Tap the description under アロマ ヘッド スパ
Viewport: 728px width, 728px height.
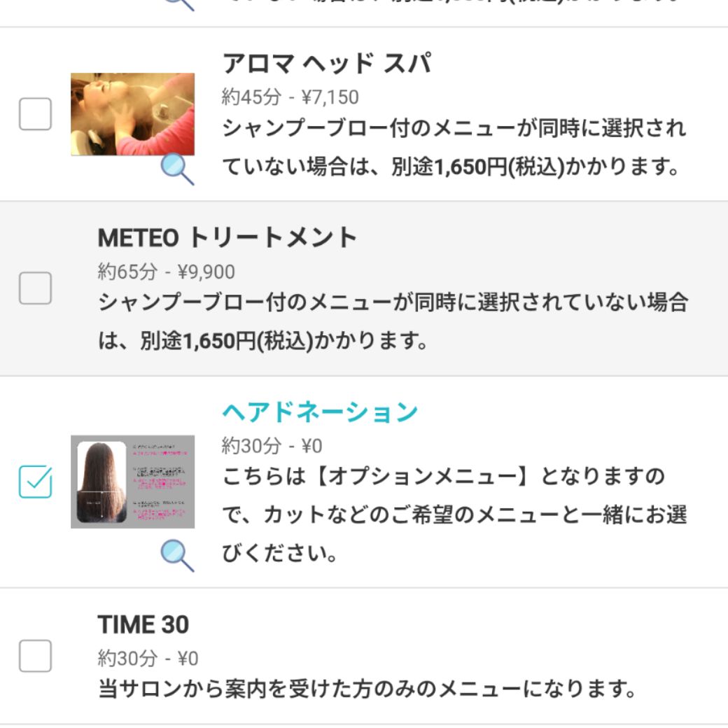(x=454, y=148)
